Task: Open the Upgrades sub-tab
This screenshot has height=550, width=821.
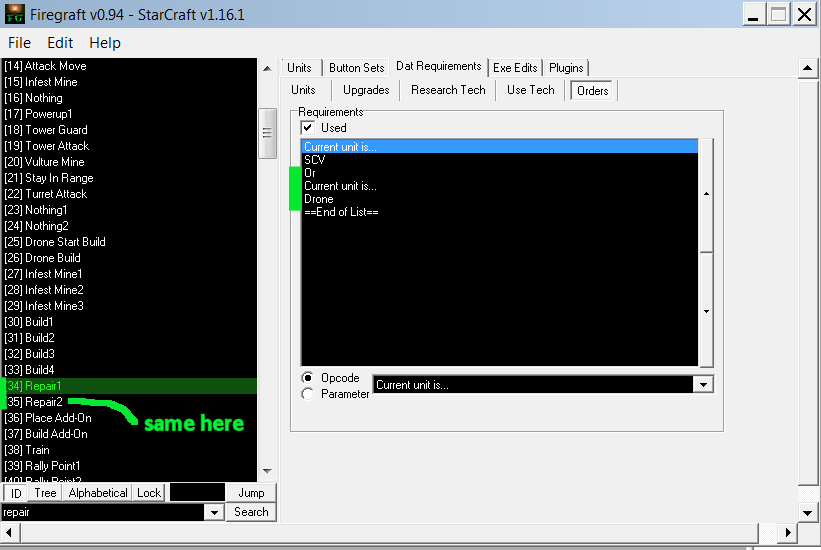Action: [x=366, y=90]
